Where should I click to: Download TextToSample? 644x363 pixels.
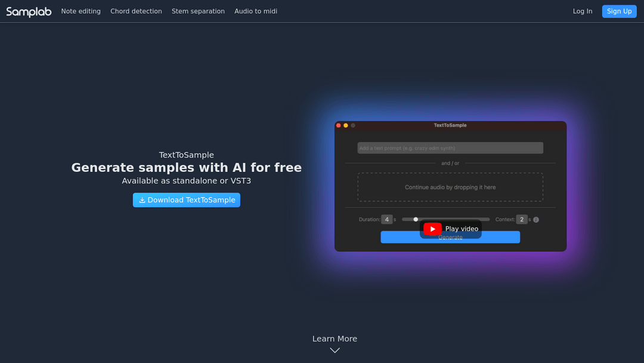coord(187,200)
